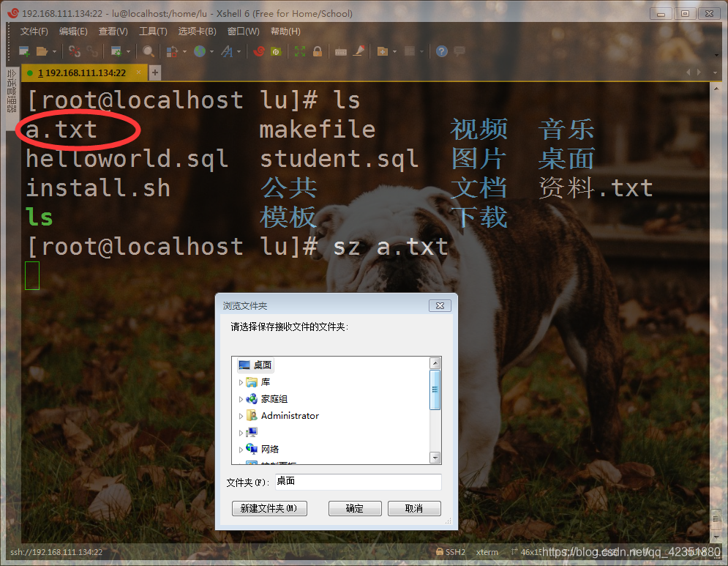The height and width of the screenshot is (566, 728).
Task: Toggle full screen with the green arrows icon
Action: [x=300, y=51]
